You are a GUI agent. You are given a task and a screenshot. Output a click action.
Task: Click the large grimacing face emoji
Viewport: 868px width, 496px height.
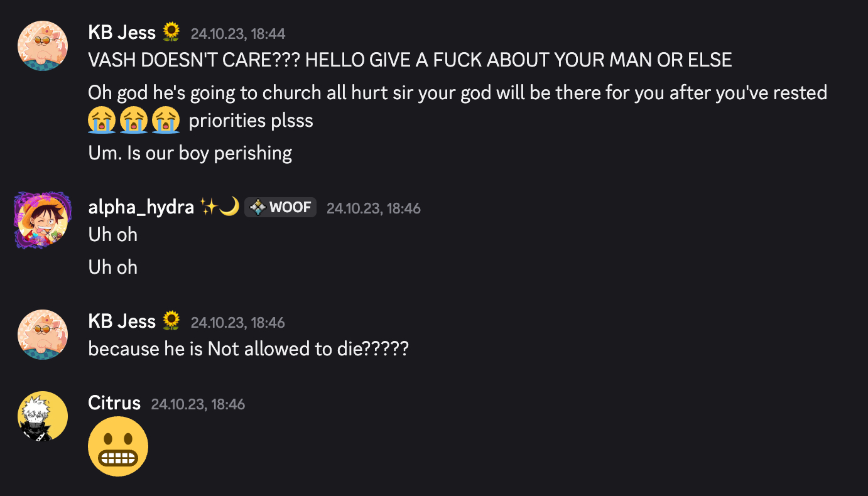tap(118, 446)
